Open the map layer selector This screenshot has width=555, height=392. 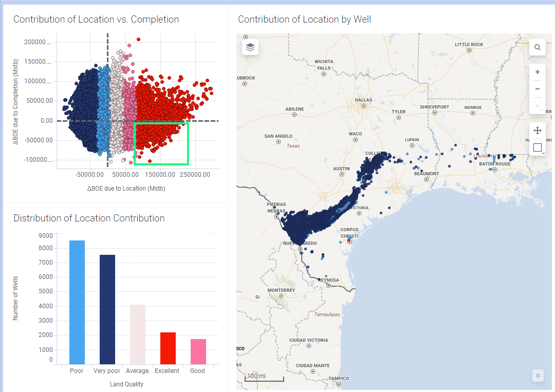coord(250,47)
